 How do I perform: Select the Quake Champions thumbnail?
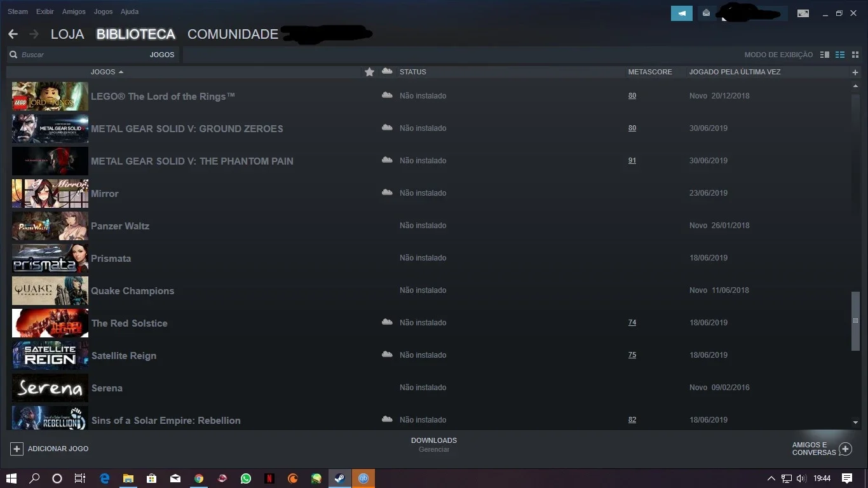[50, 290]
